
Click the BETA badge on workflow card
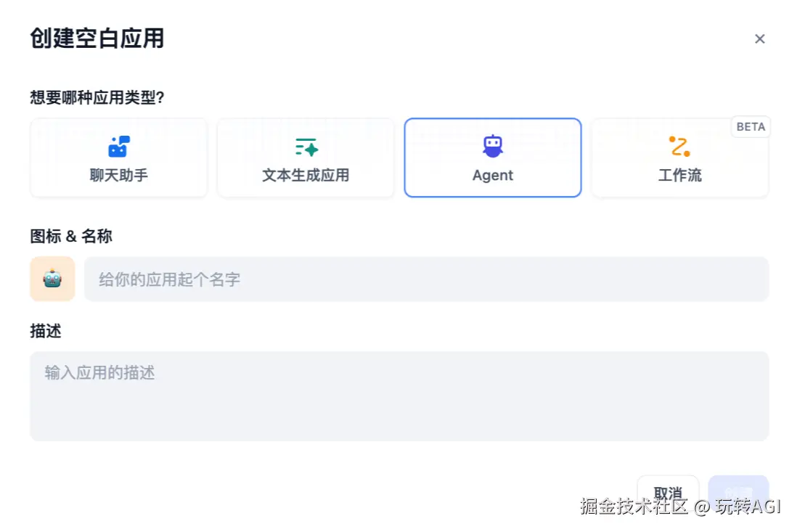[751, 127]
